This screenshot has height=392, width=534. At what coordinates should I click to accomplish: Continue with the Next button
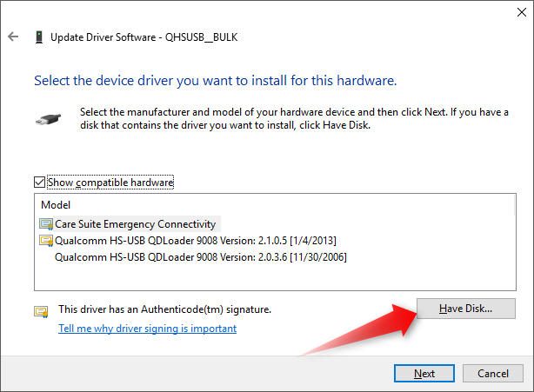click(424, 373)
